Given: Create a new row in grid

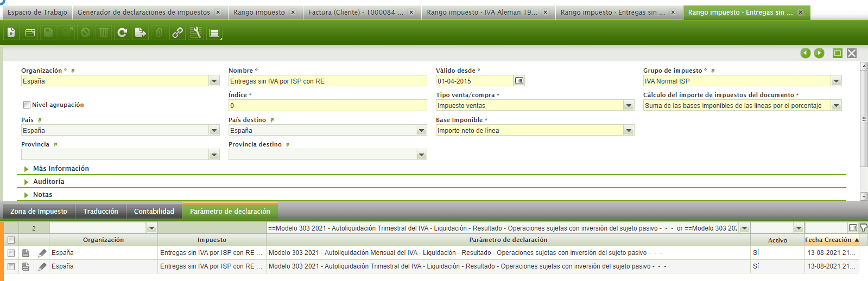Looking at the screenshot, I should click(x=30, y=33).
